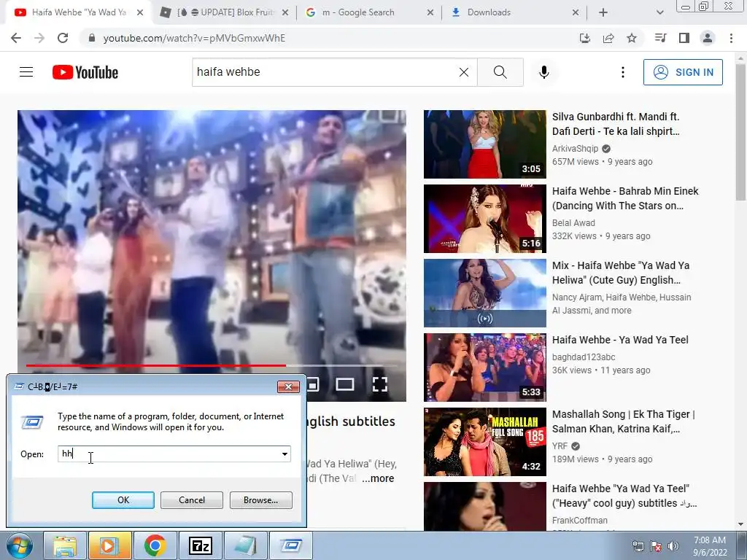Share this page from address bar
Screen dimensions: 747x560
coord(608,38)
